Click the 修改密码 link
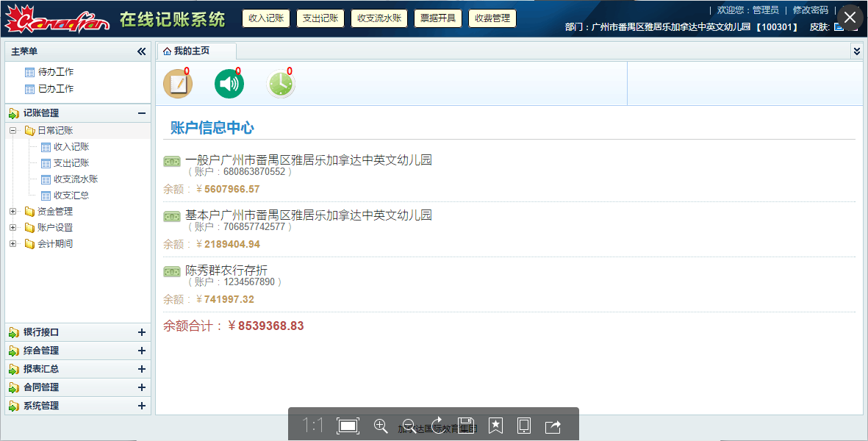Viewport: 868px width, 441px height. pos(810,10)
